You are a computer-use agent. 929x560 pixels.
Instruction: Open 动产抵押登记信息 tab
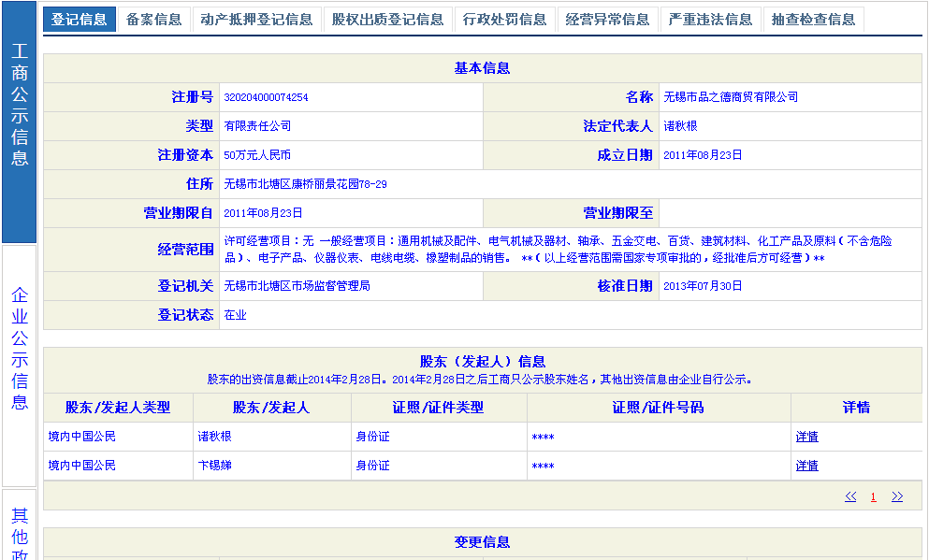(256, 20)
